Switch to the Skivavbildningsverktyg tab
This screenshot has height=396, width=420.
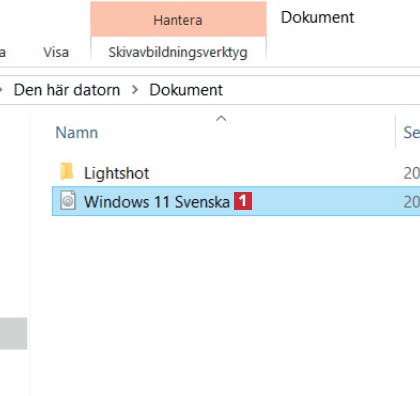tap(178, 52)
